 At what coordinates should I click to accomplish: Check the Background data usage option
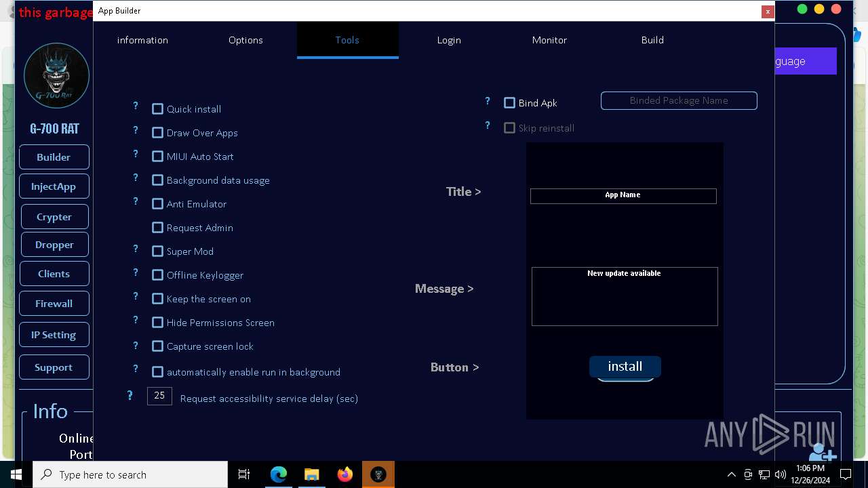point(157,180)
